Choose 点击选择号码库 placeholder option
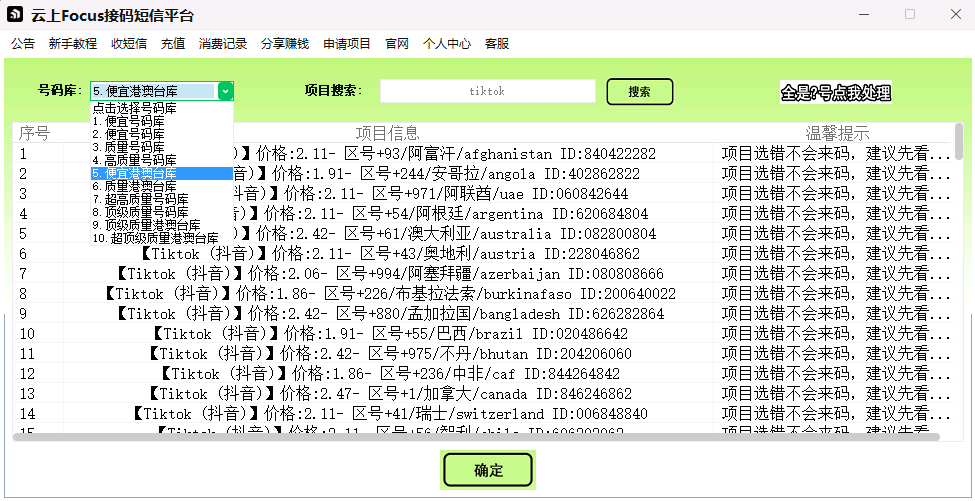Image resolution: width=975 pixels, height=501 pixels. pyautogui.click(x=135, y=108)
